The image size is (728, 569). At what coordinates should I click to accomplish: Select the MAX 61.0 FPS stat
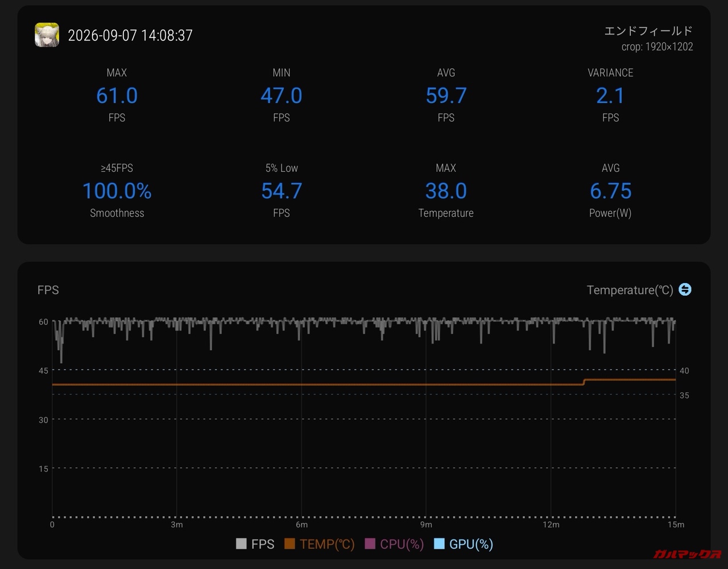pos(117,95)
